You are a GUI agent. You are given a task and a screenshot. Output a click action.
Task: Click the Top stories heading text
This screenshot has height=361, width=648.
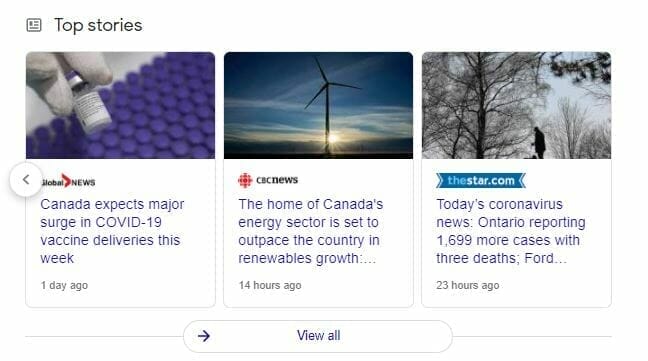tap(98, 25)
